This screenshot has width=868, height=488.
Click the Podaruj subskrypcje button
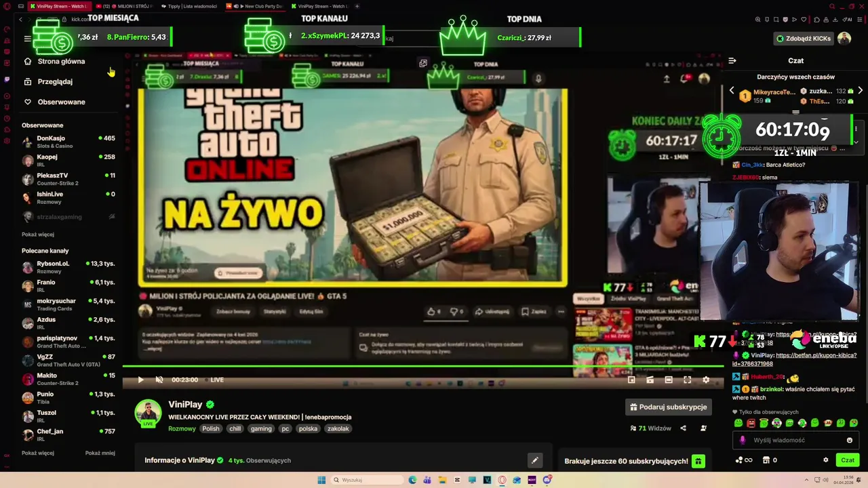669,407
